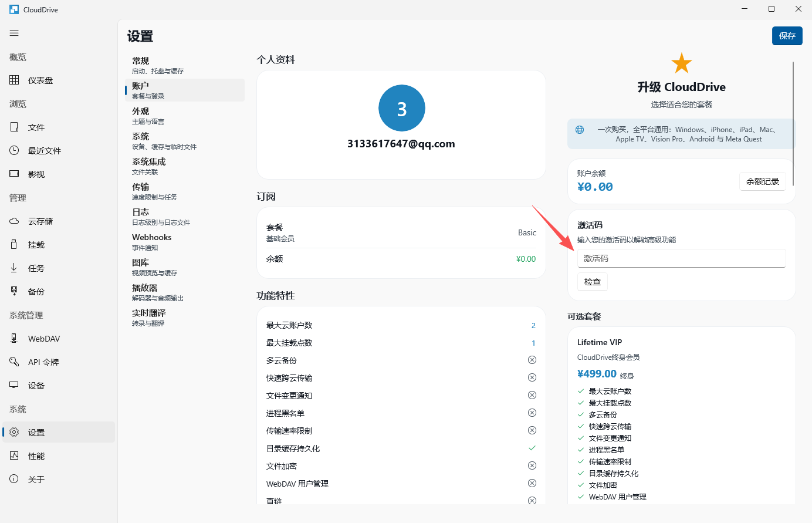Click the ¥499.00 Lifetime VIP price

[x=597, y=374]
